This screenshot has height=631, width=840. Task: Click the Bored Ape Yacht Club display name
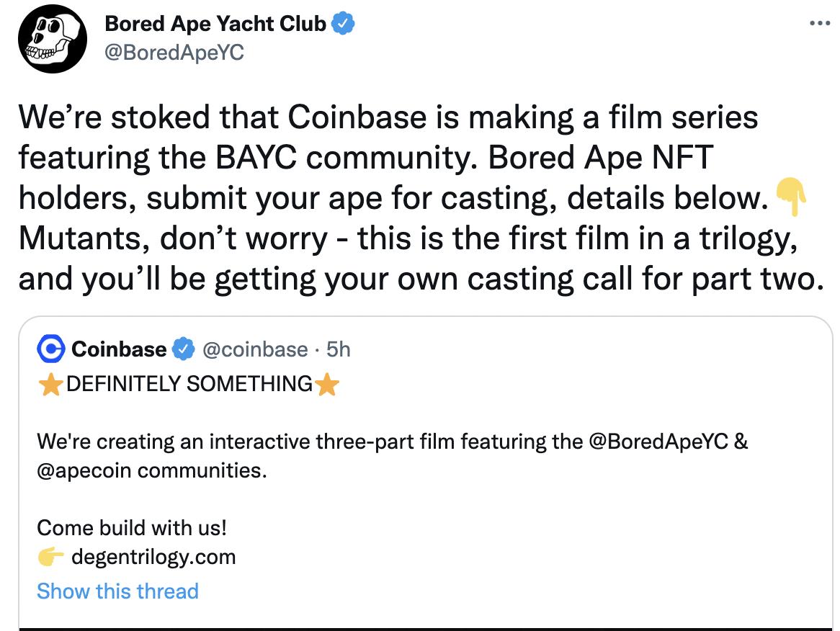(215, 24)
